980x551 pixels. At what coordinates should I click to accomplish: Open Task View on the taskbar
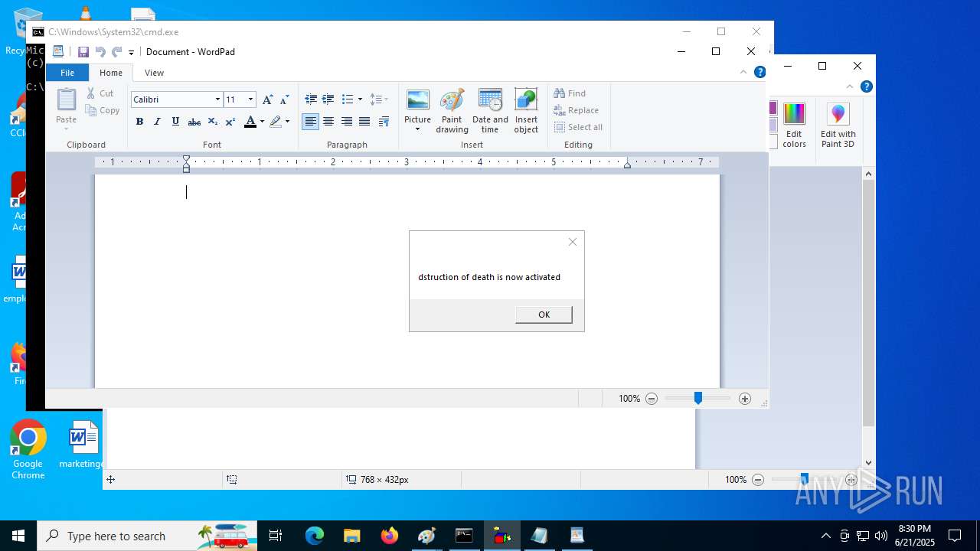[x=276, y=536]
